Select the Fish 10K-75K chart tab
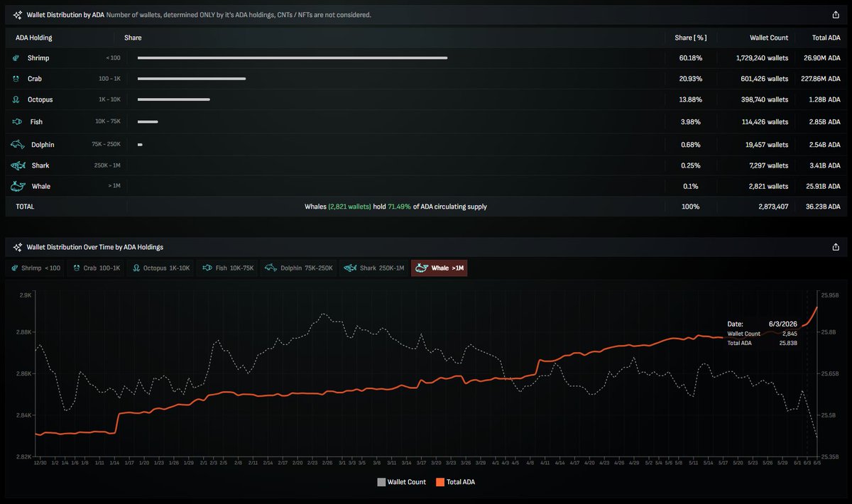The image size is (852, 504). 227,268
